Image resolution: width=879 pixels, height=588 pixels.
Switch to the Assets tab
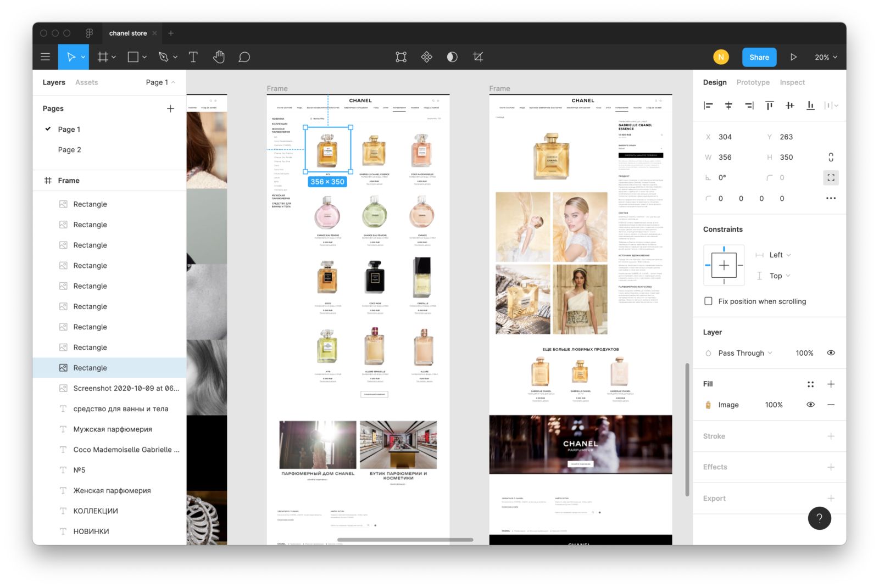(x=87, y=82)
